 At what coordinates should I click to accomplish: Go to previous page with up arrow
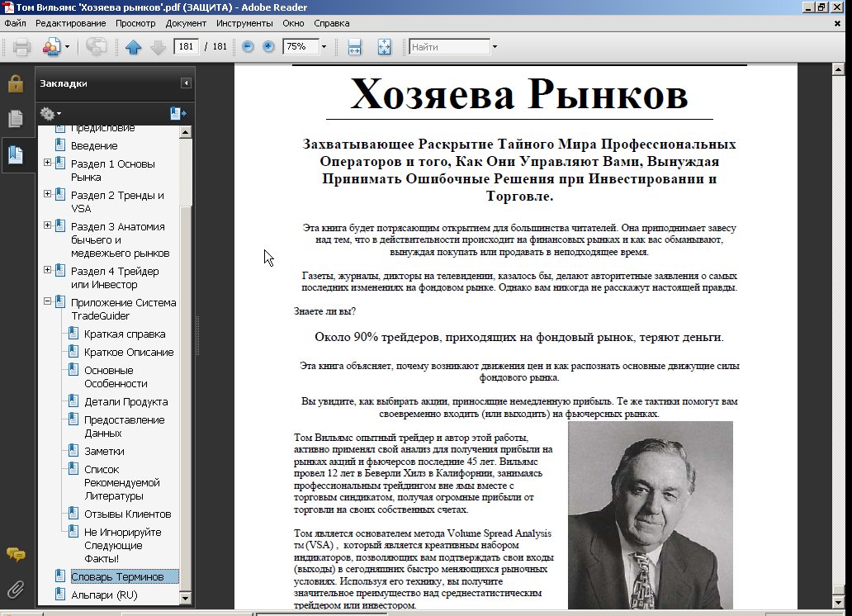(x=133, y=47)
